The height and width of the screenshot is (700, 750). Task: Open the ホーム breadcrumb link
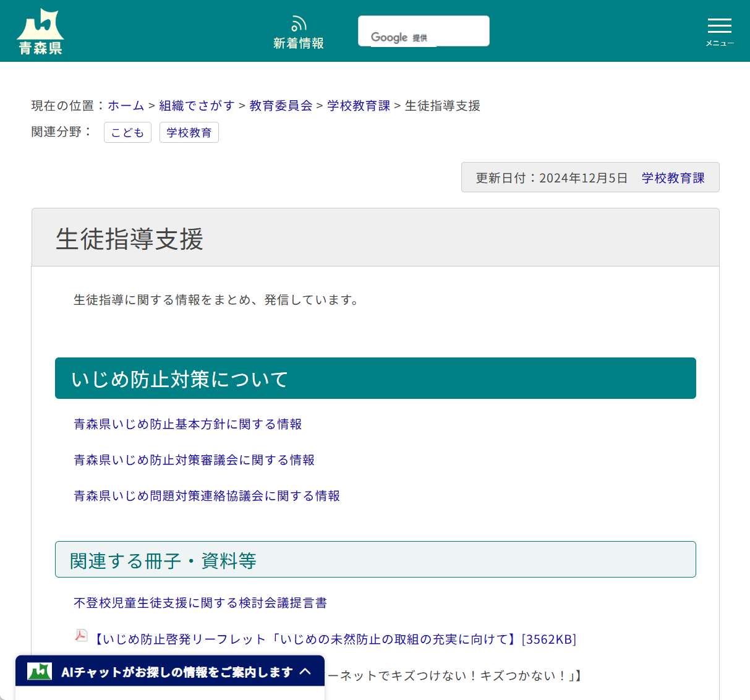[126, 106]
